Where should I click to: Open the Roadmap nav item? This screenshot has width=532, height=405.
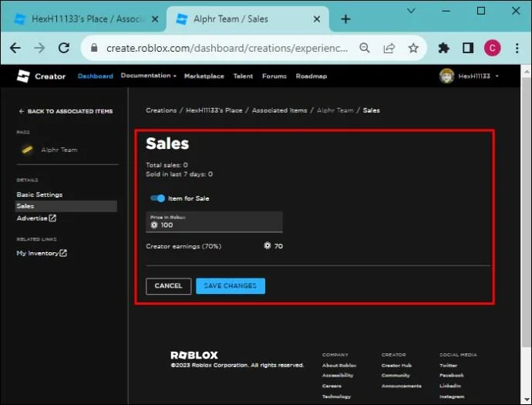click(x=311, y=76)
